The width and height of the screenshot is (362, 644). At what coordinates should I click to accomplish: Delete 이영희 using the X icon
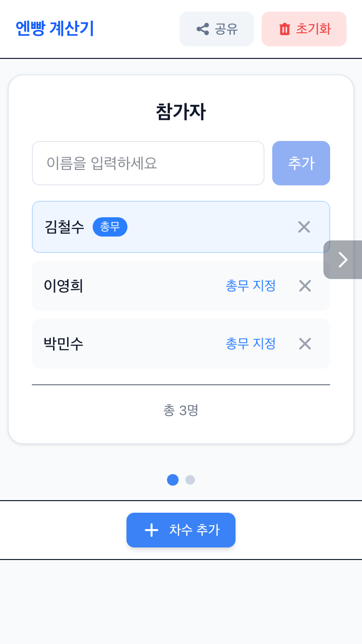click(305, 286)
